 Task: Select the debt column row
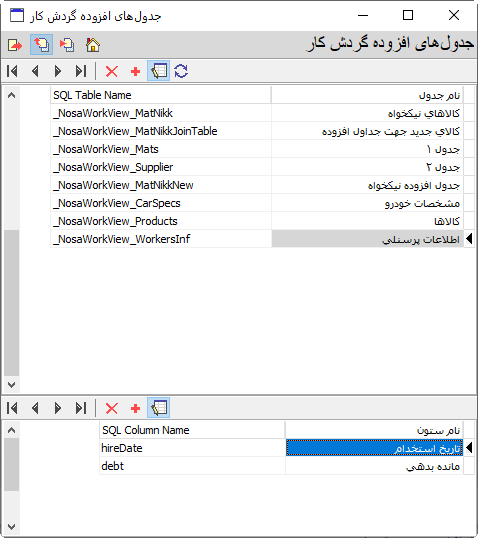(281, 466)
